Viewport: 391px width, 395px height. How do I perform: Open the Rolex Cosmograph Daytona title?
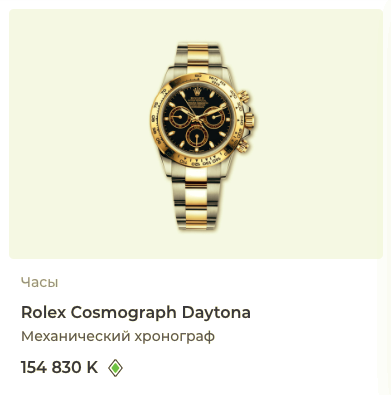coord(136,313)
